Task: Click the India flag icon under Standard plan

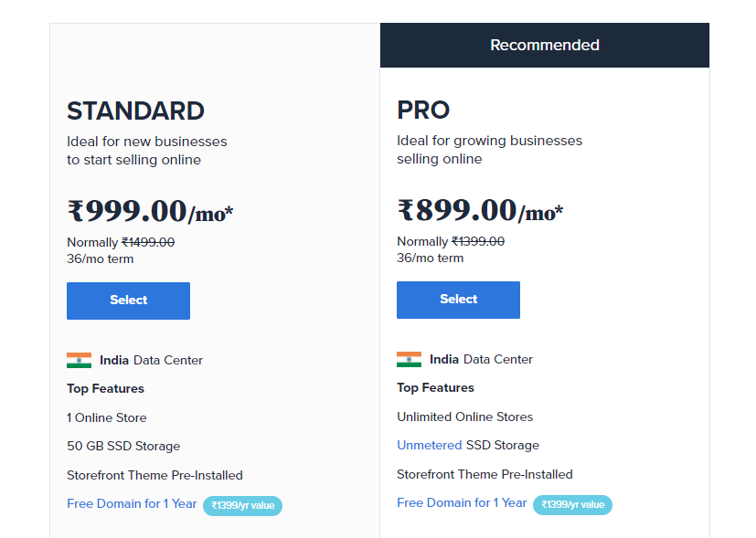Action: coord(79,360)
